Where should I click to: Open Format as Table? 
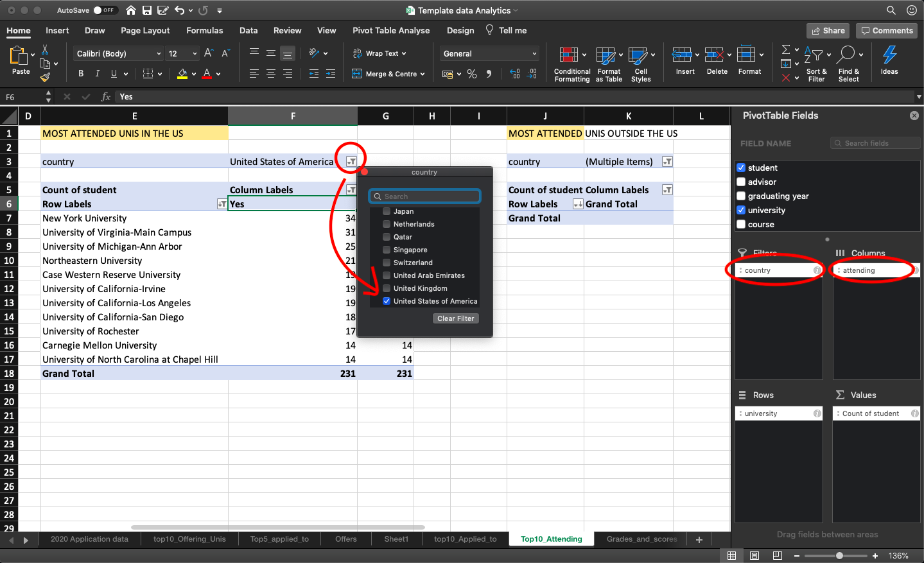tap(609, 64)
